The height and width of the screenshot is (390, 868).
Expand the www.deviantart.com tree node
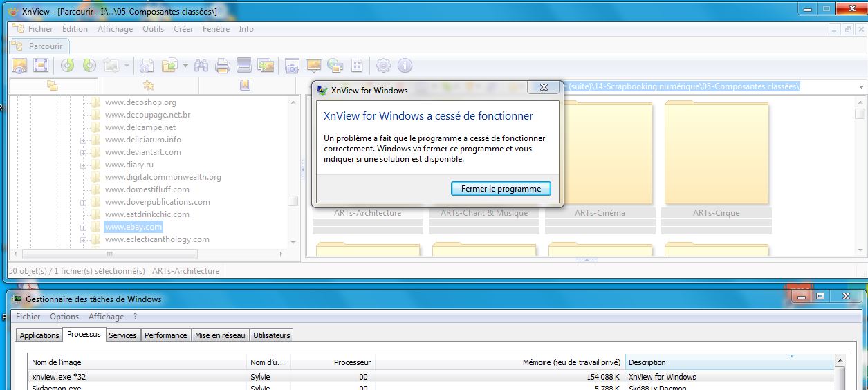tap(83, 153)
